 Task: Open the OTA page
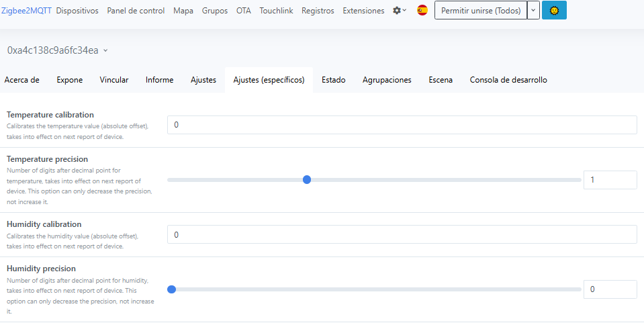[243, 11]
